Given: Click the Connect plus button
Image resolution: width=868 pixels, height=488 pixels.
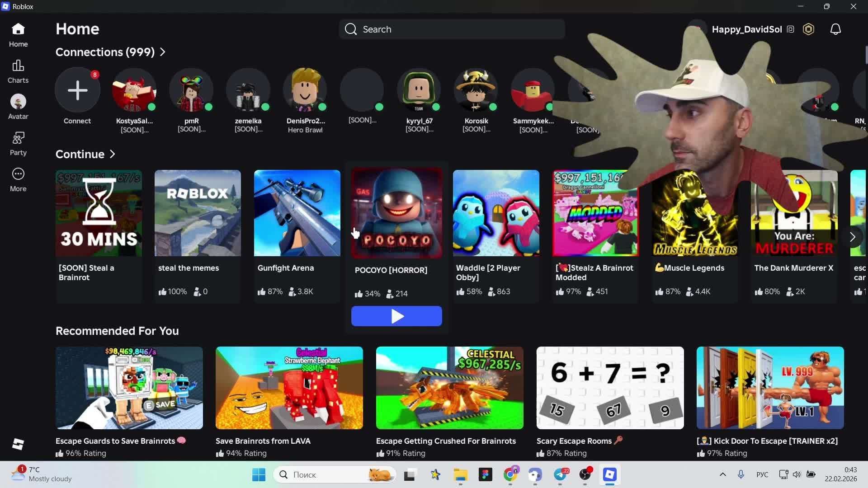Looking at the screenshot, I should pos(77,90).
